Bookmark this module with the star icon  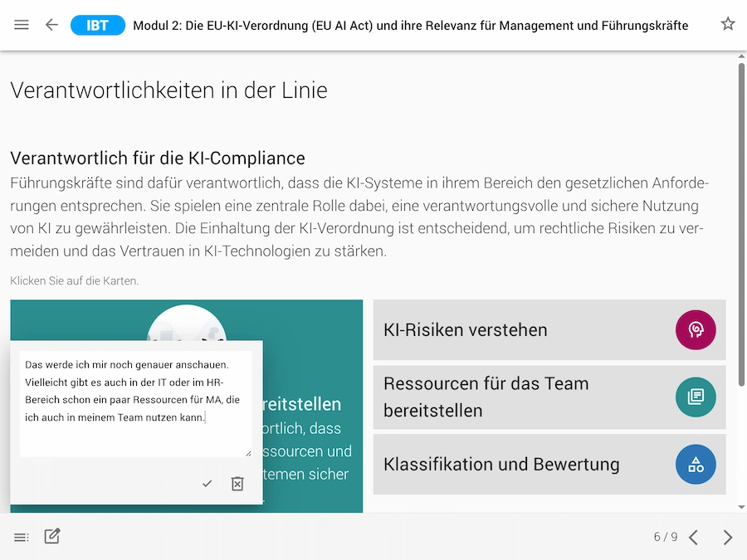point(727,24)
